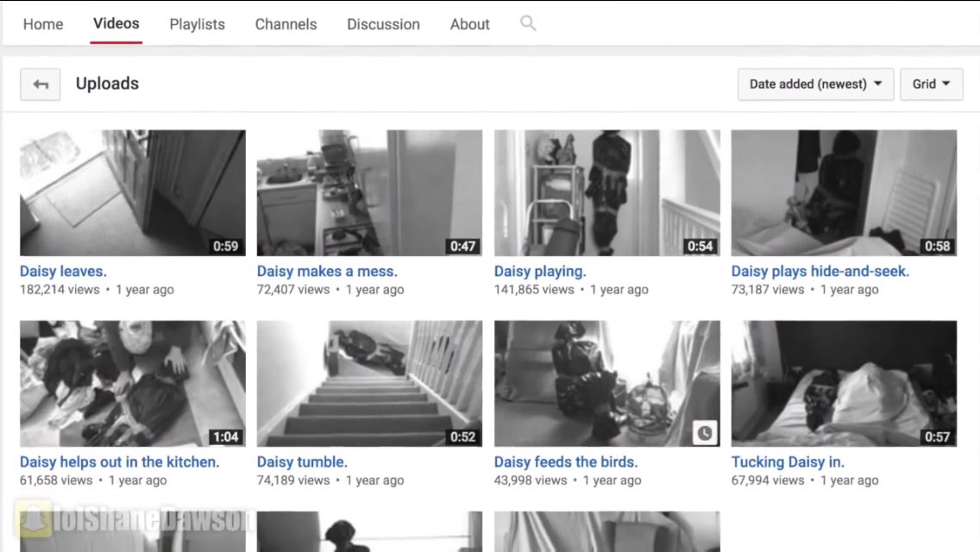Play the Daisy playing thumbnail (0:54)
The width and height of the screenshot is (980, 552).
pos(606,192)
